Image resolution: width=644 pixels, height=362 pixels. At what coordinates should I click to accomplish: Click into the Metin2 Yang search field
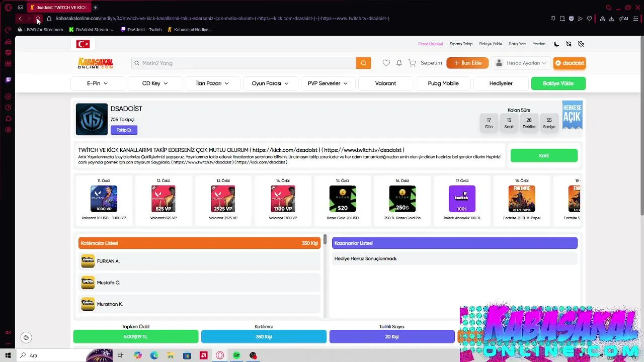244,63
